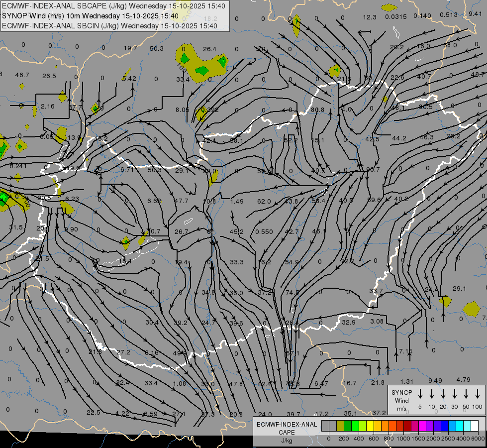Screen dimensions: 487x448
Task: Click the 6.47 value on the map
Action: (x=321, y=384)
